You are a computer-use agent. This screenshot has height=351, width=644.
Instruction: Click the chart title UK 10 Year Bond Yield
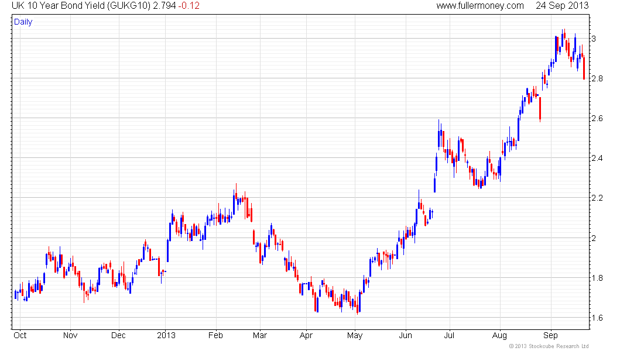coord(59,6)
